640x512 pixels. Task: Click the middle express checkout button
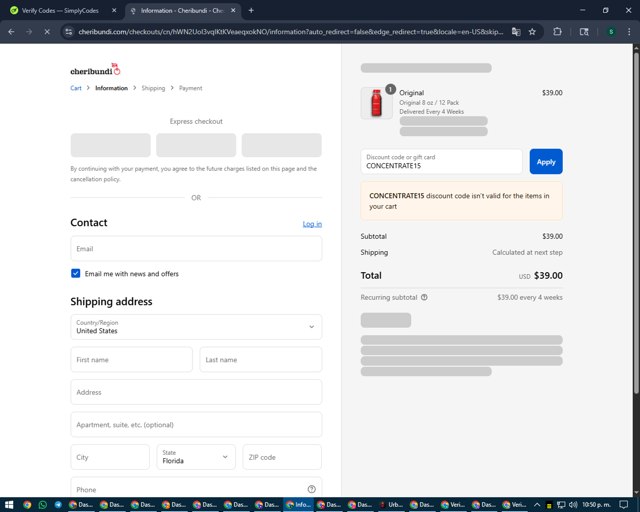coord(196,145)
